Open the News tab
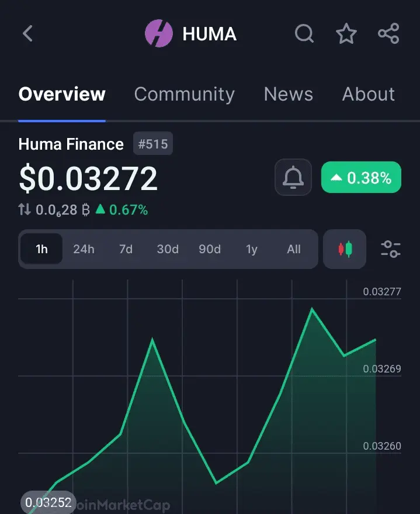 click(289, 94)
